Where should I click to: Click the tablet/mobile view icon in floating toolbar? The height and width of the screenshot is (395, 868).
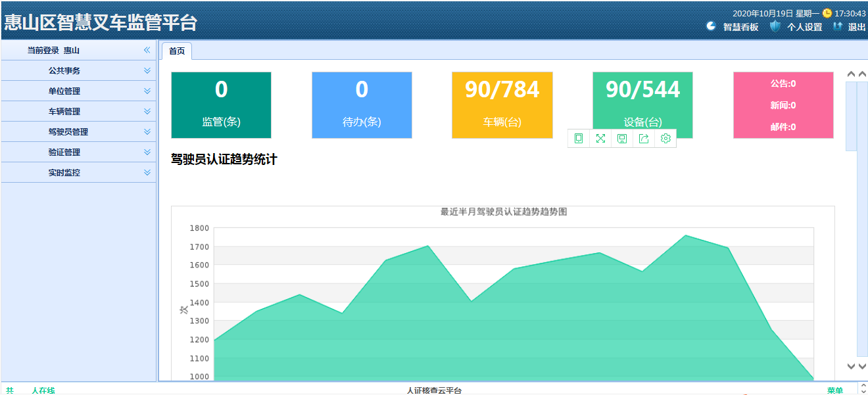(x=579, y=138)
